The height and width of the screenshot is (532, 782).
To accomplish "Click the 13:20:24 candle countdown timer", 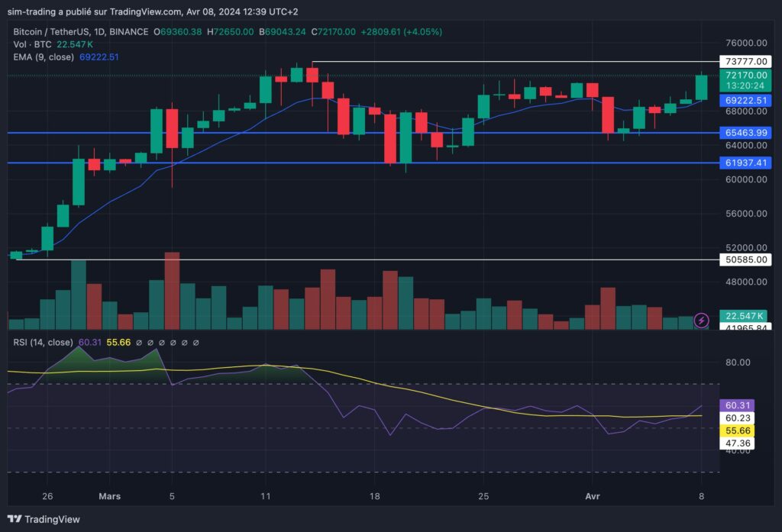I will [x=747, y=87].
